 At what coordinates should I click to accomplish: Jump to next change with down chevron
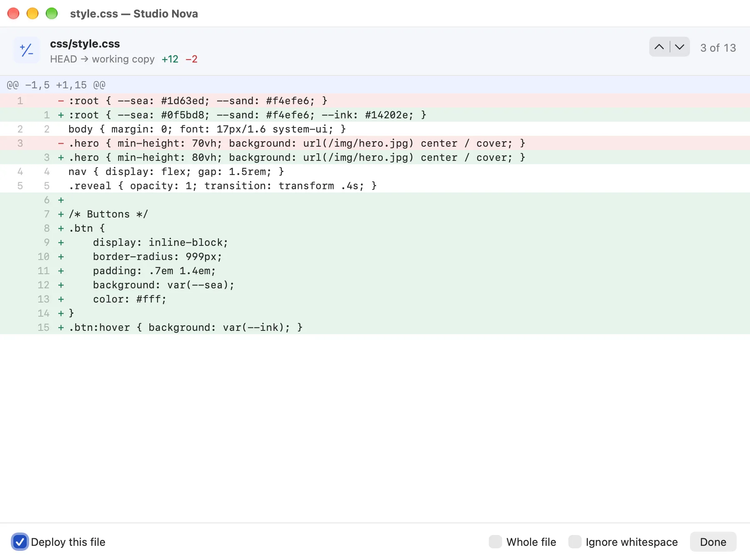click(680, 47)
